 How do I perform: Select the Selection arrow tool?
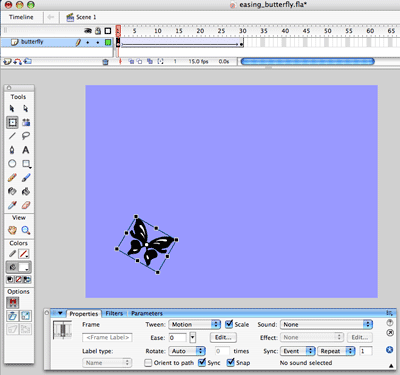(x=12, y=109)
